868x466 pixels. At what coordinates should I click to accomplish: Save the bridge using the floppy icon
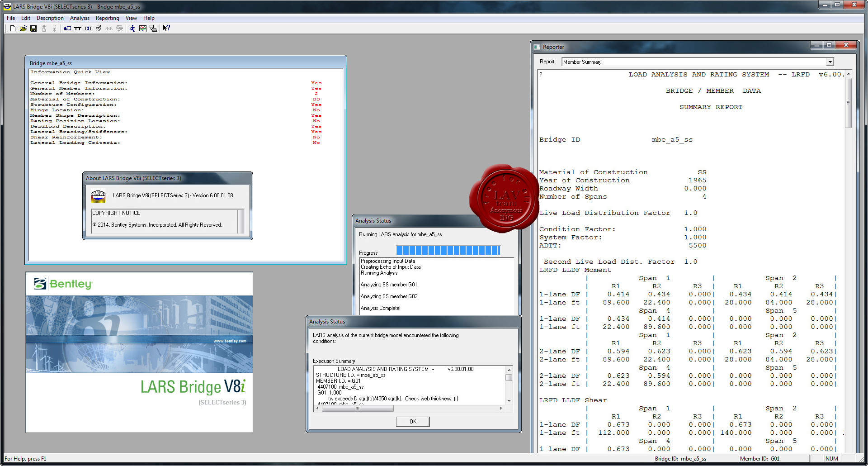pos(33,29)
